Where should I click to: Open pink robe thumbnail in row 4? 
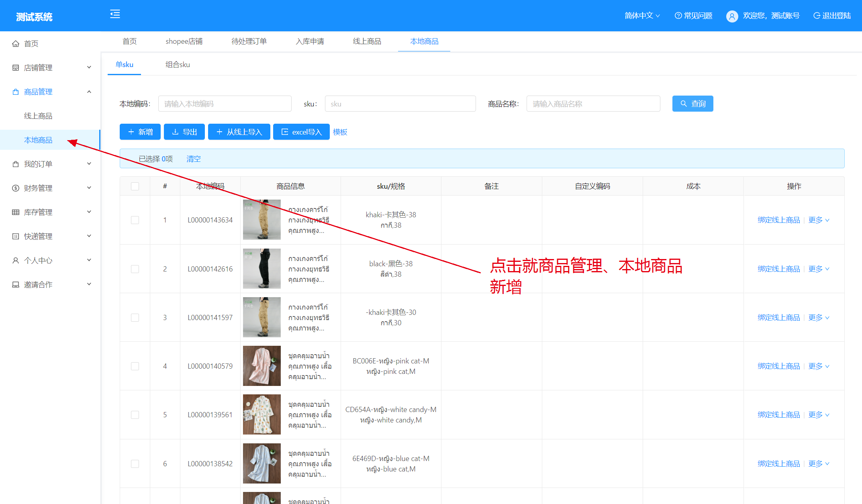[x=261, y=366]
